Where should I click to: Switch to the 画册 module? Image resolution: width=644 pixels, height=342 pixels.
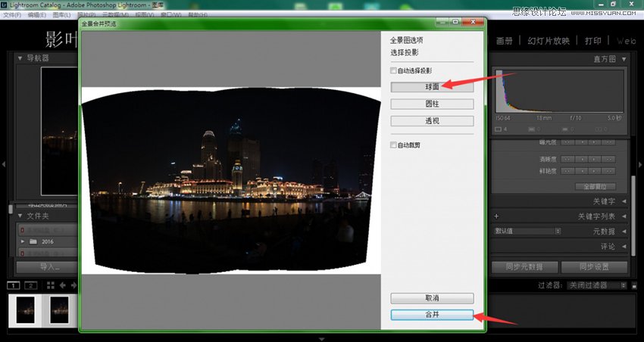click(x=504, y=41)
